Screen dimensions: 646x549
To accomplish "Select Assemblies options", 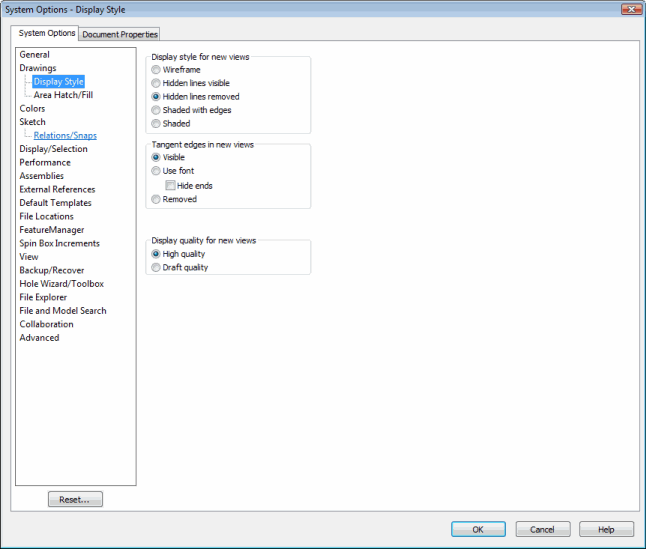I will pos(42,176).
